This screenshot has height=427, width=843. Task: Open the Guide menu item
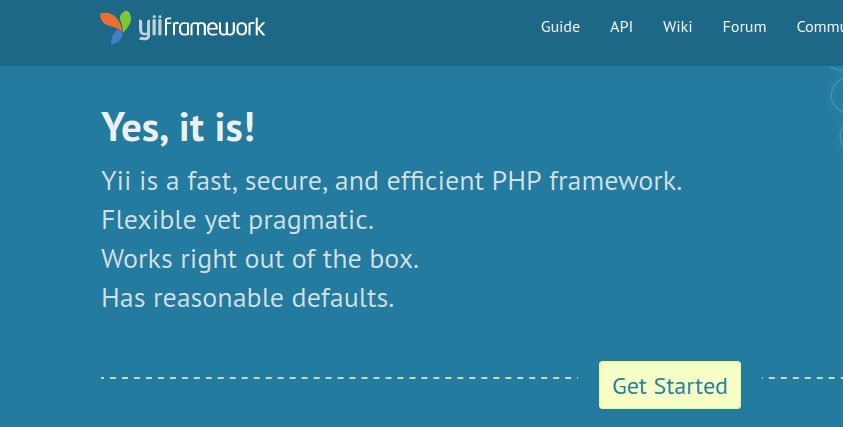pyautogui.click(x=560, y=27)
